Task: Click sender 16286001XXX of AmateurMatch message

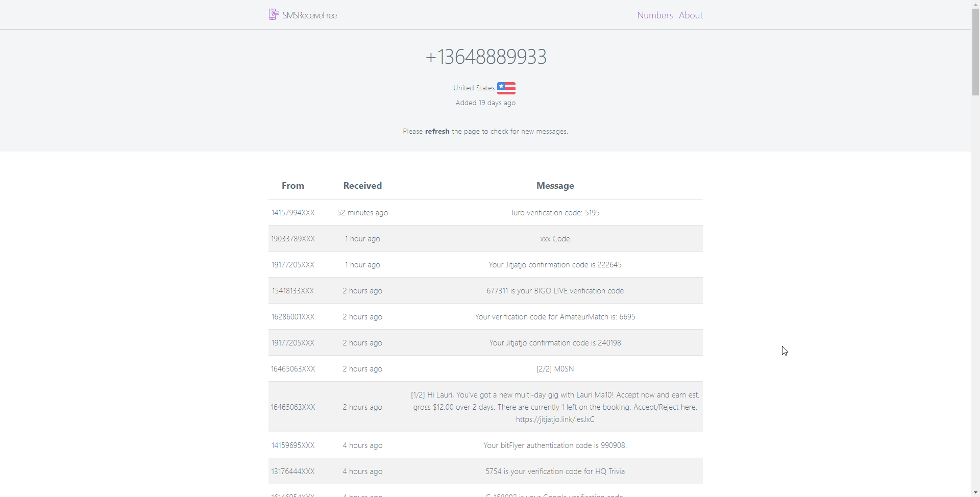Action: click(292, 316)
